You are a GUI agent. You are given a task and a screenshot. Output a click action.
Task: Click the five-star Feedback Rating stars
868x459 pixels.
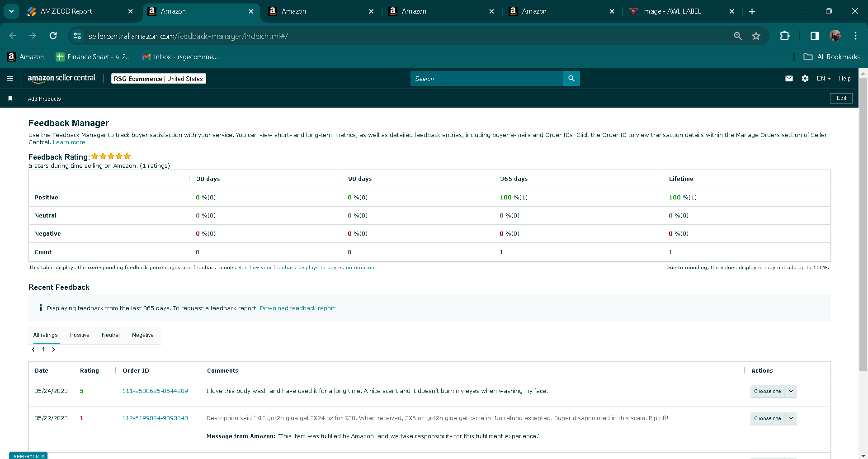[x=111, y=156]
